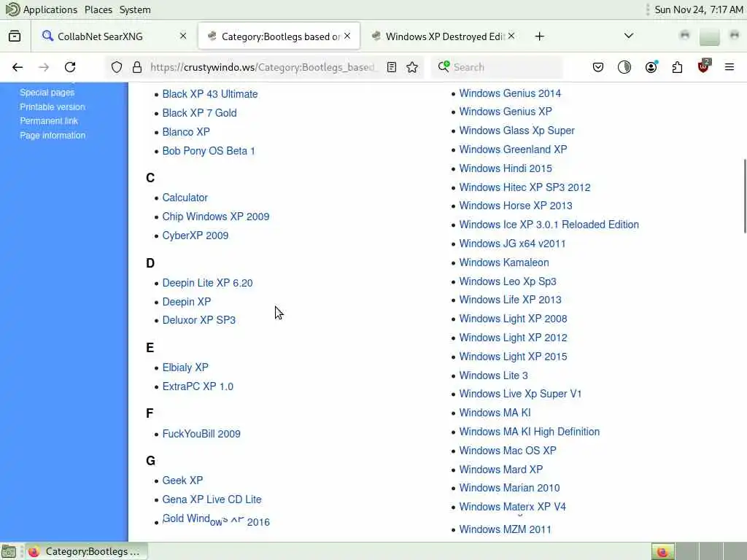
Task: Open the Places menu
Action: [98, 9]
